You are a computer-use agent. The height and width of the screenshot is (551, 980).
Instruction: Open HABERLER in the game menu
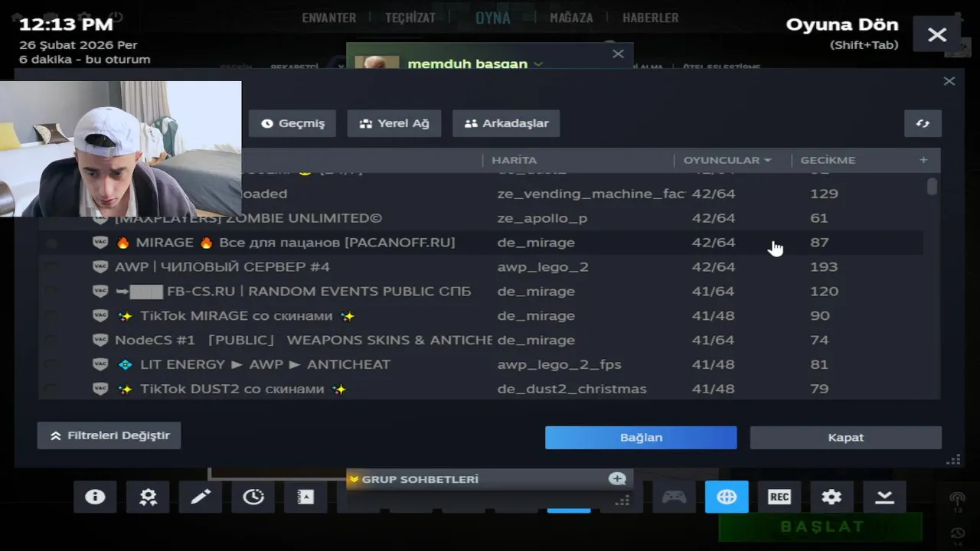pyautogui.click(x=651, y=18)
